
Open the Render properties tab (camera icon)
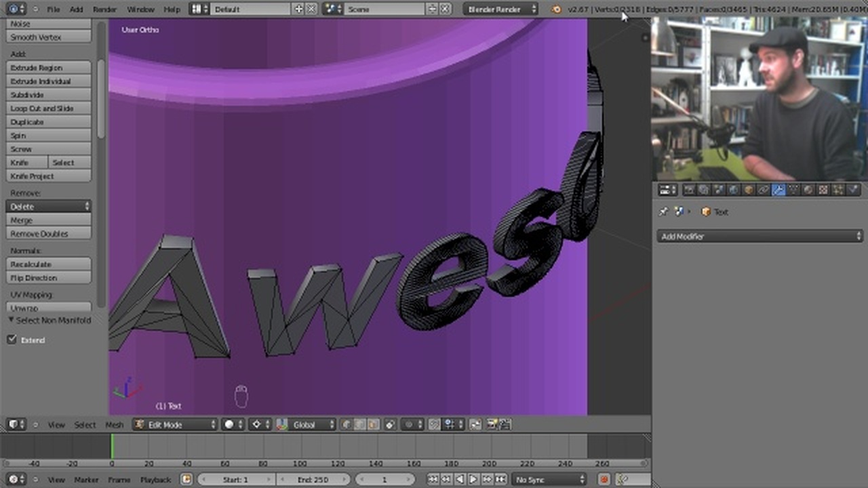point(689,190)
